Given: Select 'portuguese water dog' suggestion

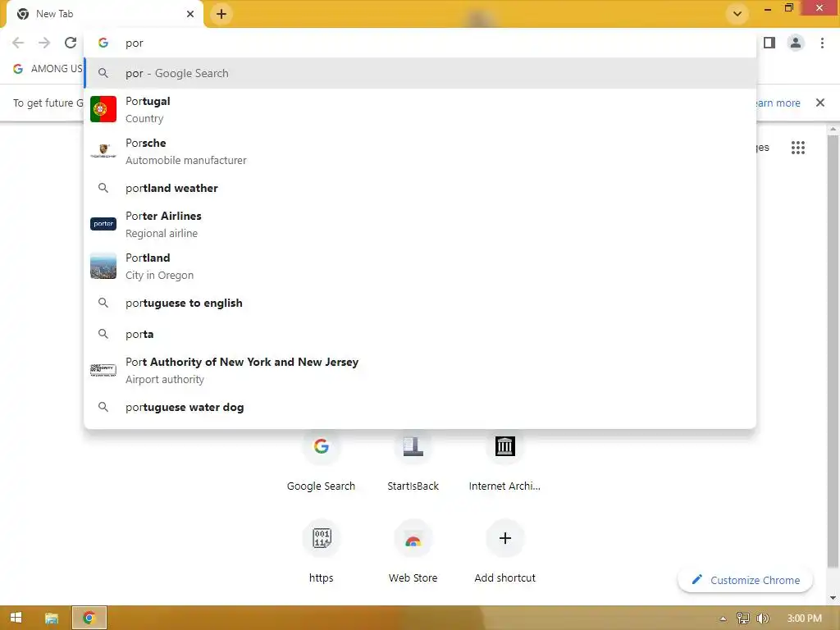Looking at the screenshot, I should tap(420, 407).
